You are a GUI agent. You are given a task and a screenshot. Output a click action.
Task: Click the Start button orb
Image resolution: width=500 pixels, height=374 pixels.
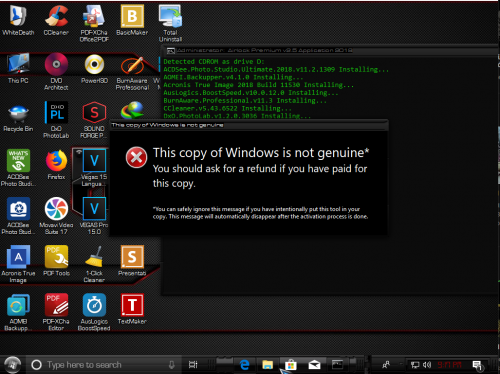[x=13, y=364]
